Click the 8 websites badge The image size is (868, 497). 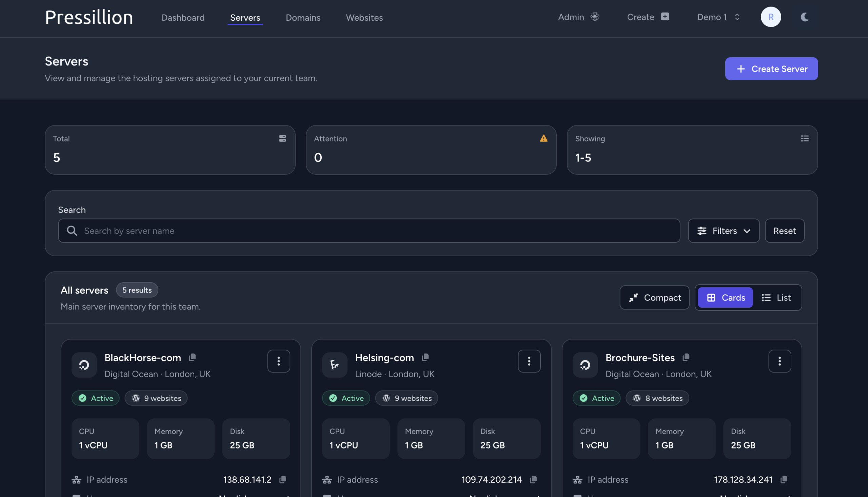click(657, 398)
